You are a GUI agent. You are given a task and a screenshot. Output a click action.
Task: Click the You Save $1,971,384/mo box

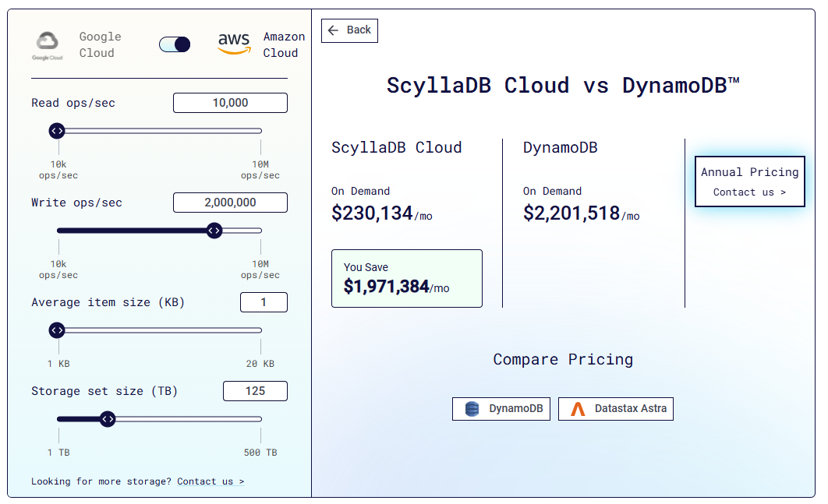point(407,279)
